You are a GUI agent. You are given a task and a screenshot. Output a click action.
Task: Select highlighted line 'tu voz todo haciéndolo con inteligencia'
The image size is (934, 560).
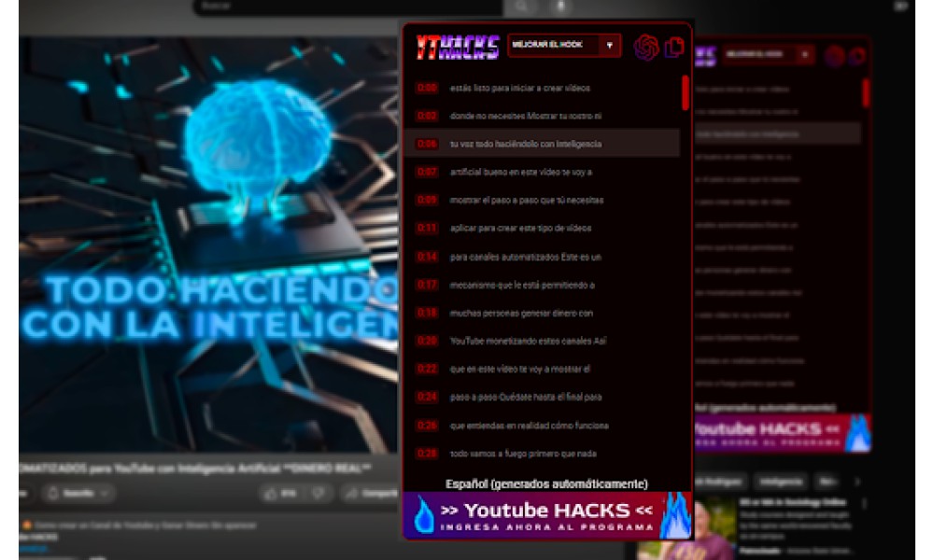point(526,144)
